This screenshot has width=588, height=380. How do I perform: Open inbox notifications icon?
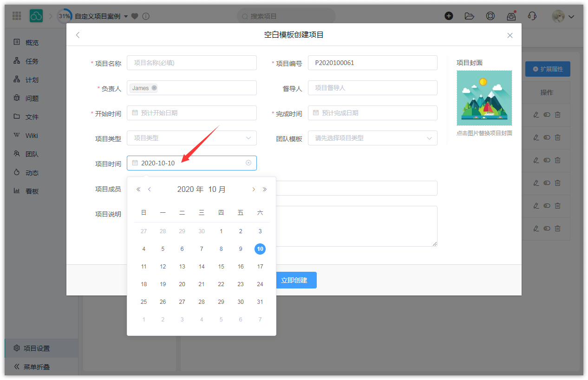(x=511, y=16)
